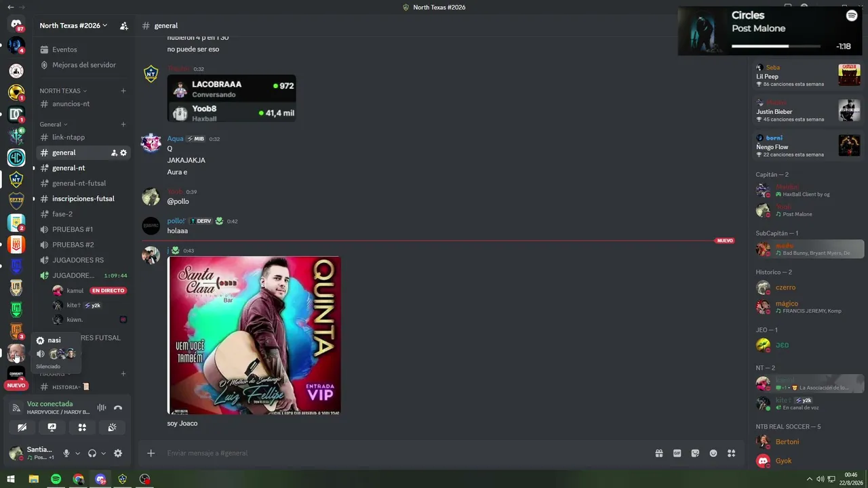Create invite for the general channel

tap(114, 153)
